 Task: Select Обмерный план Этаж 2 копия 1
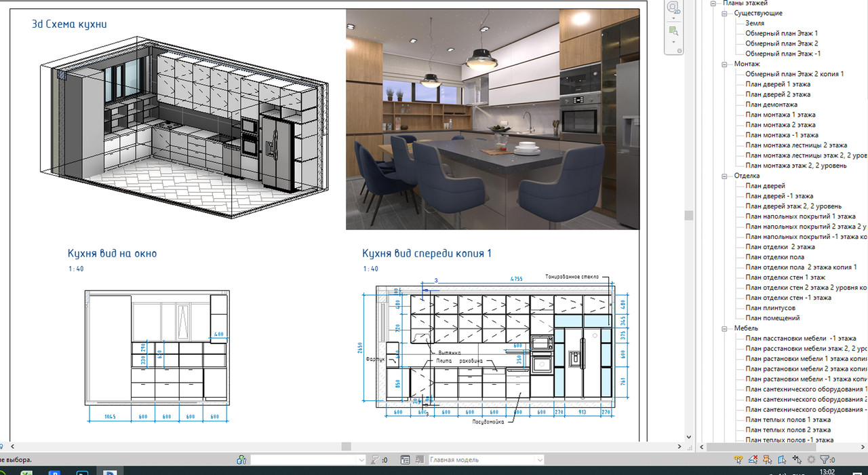click(794, 74)
